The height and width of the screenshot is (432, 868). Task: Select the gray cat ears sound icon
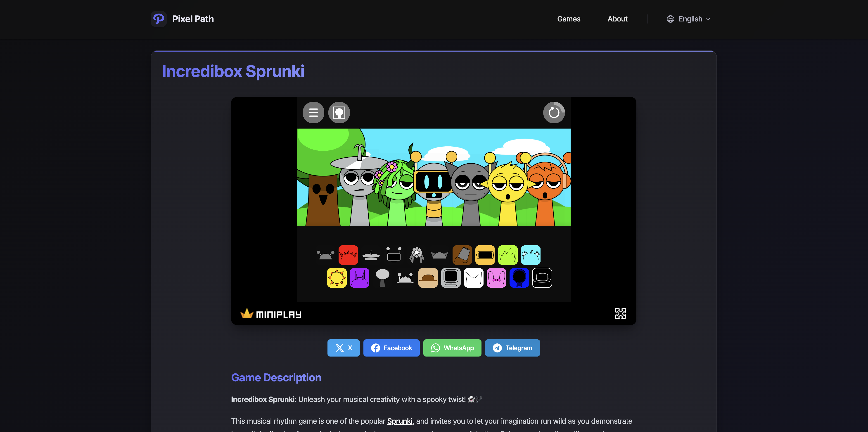(439, 255)
